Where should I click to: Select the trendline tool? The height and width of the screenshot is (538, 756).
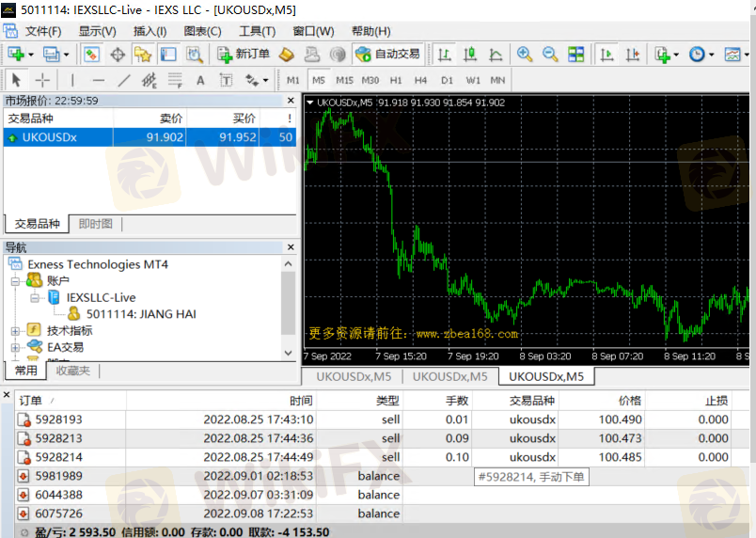124,80
